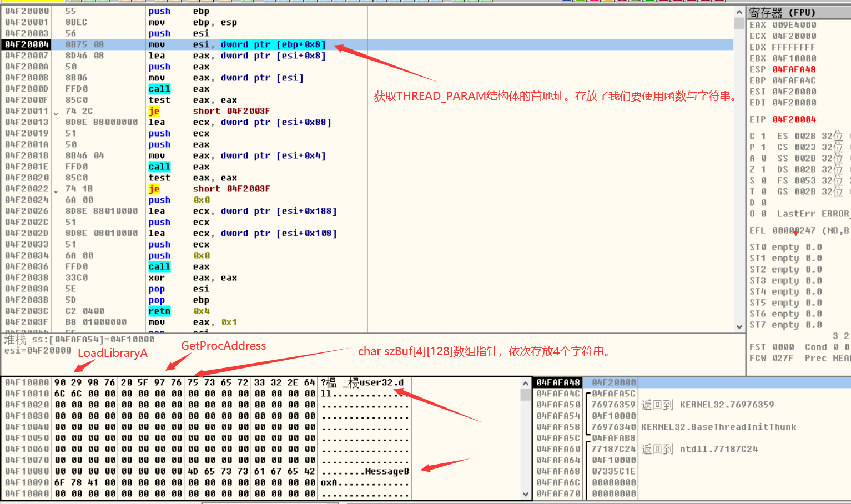Select xor eax, eax row at 04F20038

pos(367,278)
